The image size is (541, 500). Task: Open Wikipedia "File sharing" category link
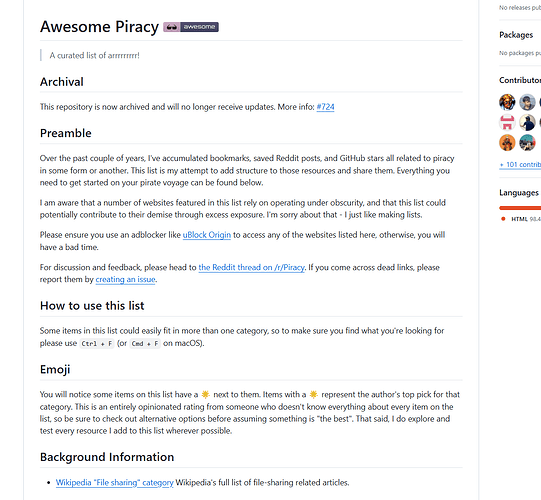pos(115,482)
